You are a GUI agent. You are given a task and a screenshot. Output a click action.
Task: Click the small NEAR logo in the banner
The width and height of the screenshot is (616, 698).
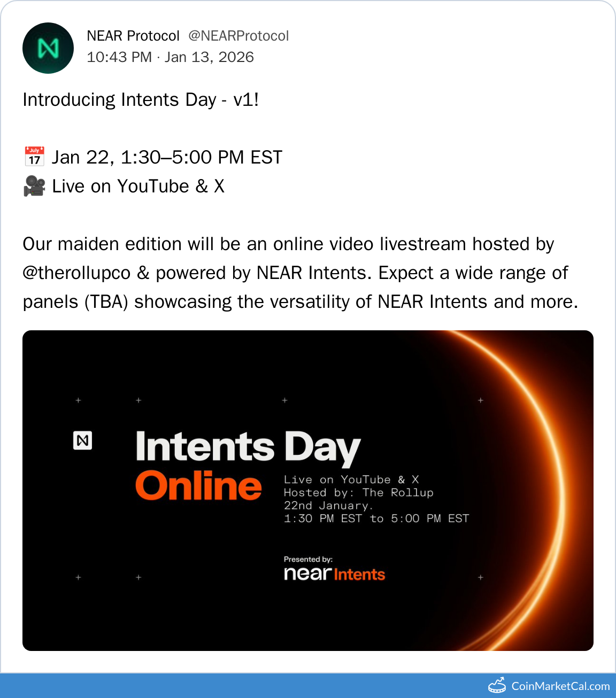(x=82, y=440)
